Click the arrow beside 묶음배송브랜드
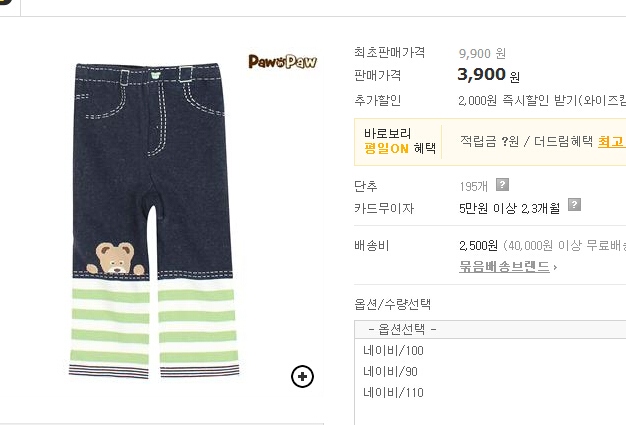626x425 pixels. pyautogui.click(x=555, y=267)
